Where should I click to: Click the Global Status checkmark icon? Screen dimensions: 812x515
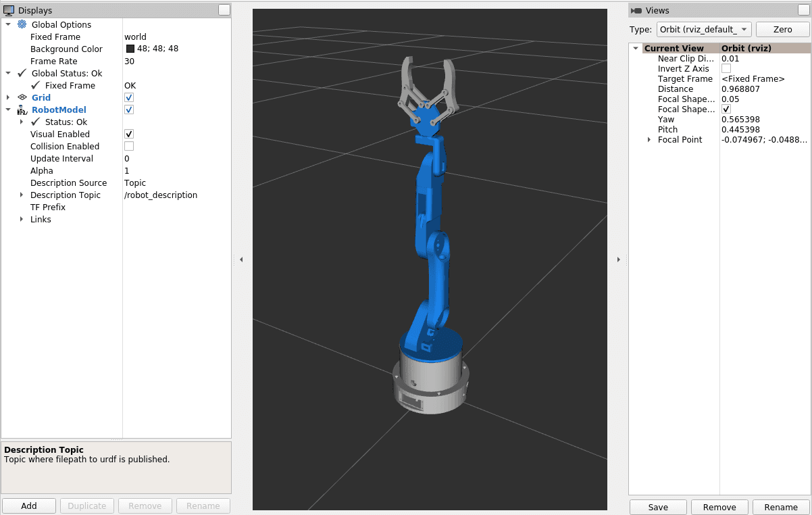[22, 73]
